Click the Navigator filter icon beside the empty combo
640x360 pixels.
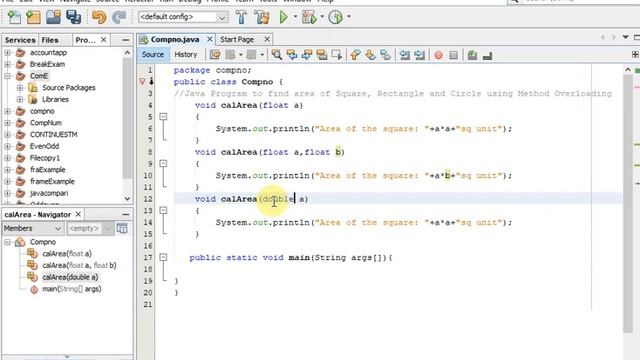(x=122, y=228)
